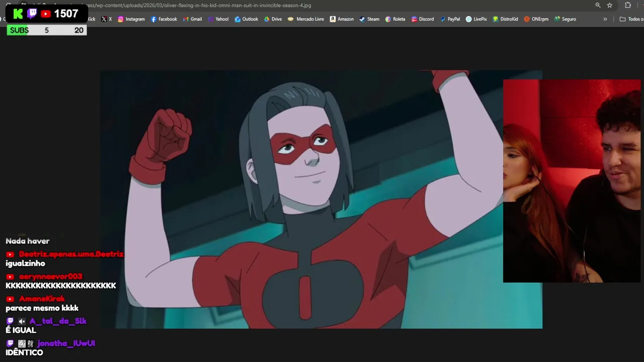Open the X bookmark
644x362 pixels.
[107, 19]
